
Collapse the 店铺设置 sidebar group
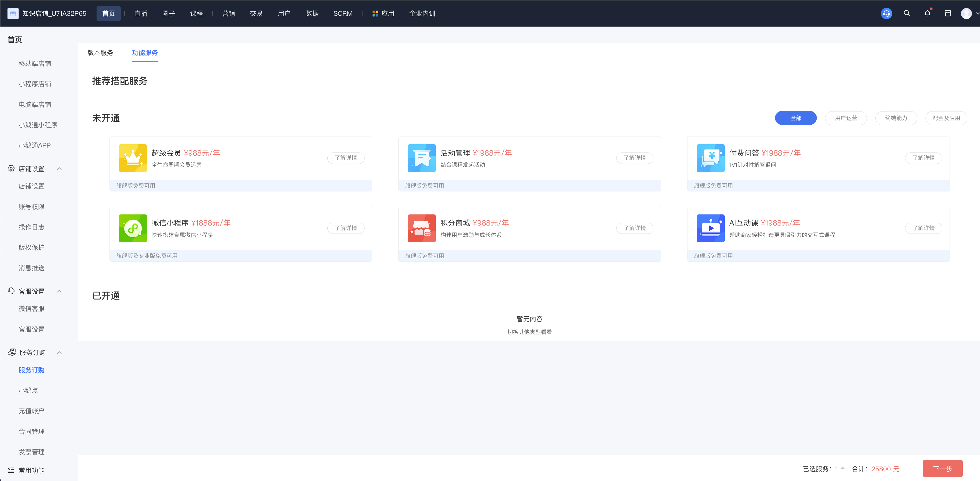(x=59, y=169)
